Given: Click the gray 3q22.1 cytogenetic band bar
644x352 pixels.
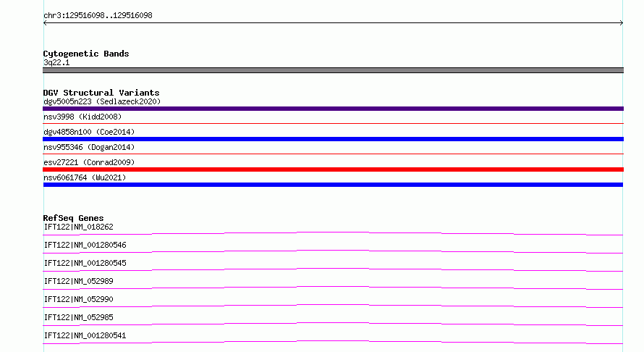Looking at the screenshot, I should 333,70.
